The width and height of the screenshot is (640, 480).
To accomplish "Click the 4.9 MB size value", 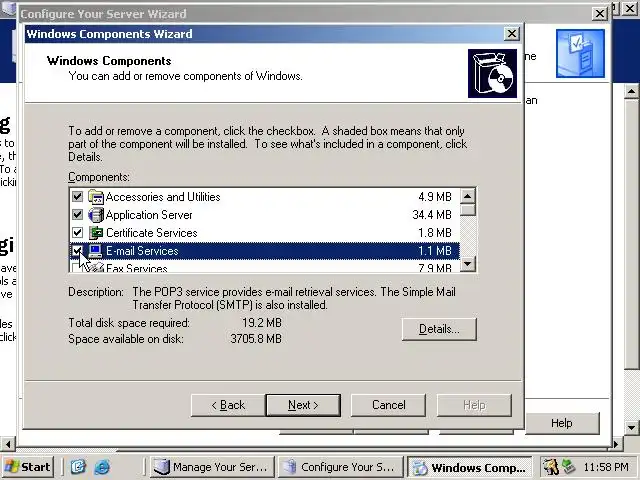I will [435, 197].
